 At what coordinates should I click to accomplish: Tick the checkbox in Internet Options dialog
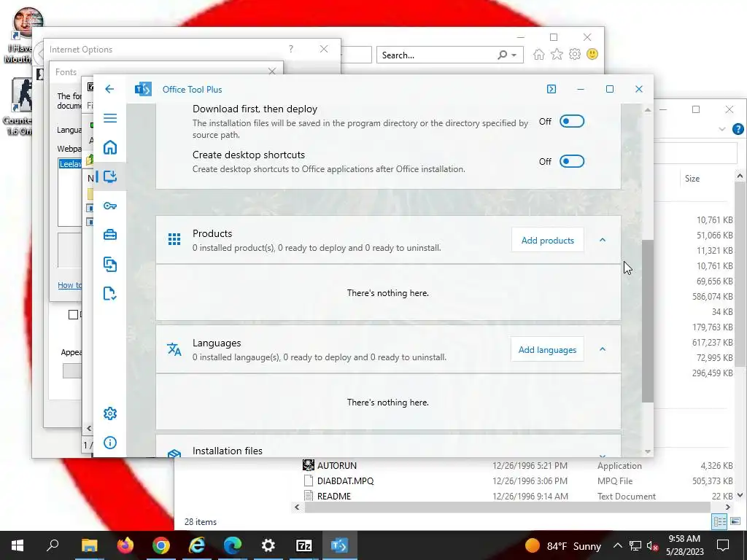coord(73,315)
